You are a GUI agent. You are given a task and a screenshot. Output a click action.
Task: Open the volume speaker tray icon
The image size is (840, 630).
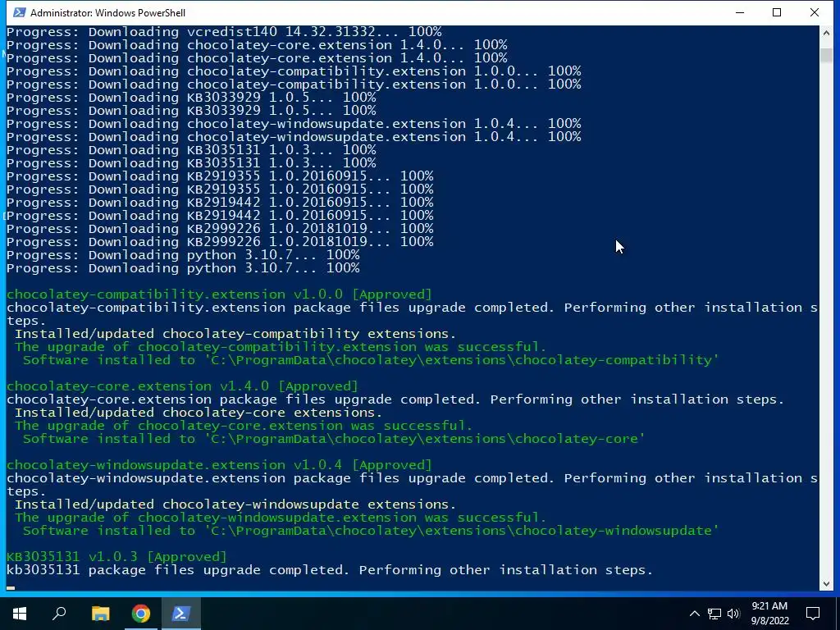(733, 614)
